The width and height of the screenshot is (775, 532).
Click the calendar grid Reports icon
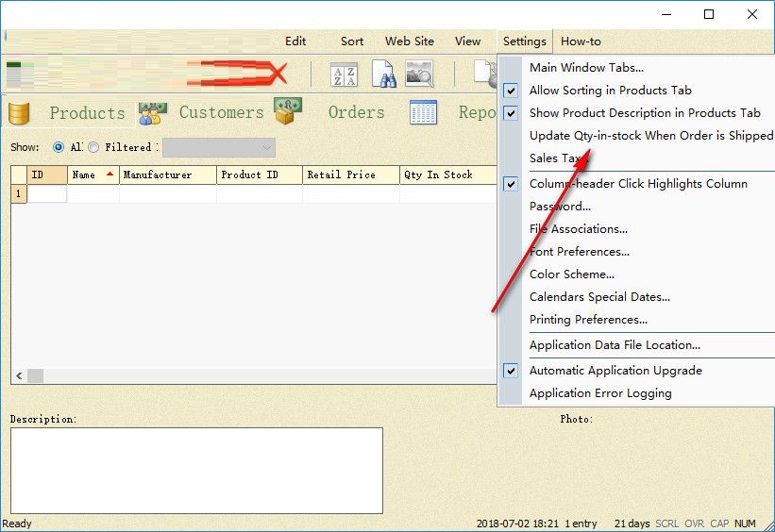pyautogui.click(x=423, y=112)
